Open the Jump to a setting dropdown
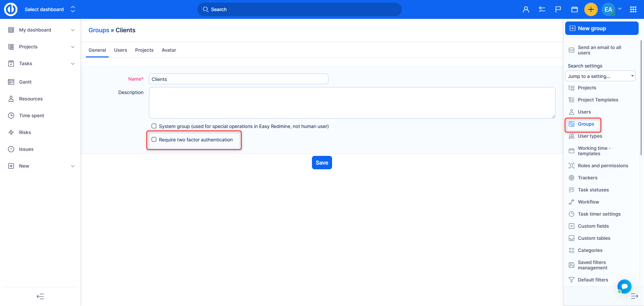Image resolution: width=644 pixels, height=306 pixels. pyautogui.click(x=600, y=76)
